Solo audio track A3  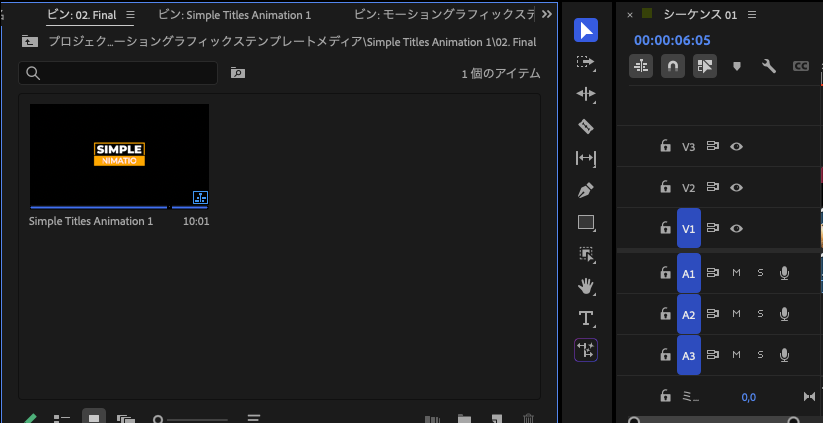760,355
